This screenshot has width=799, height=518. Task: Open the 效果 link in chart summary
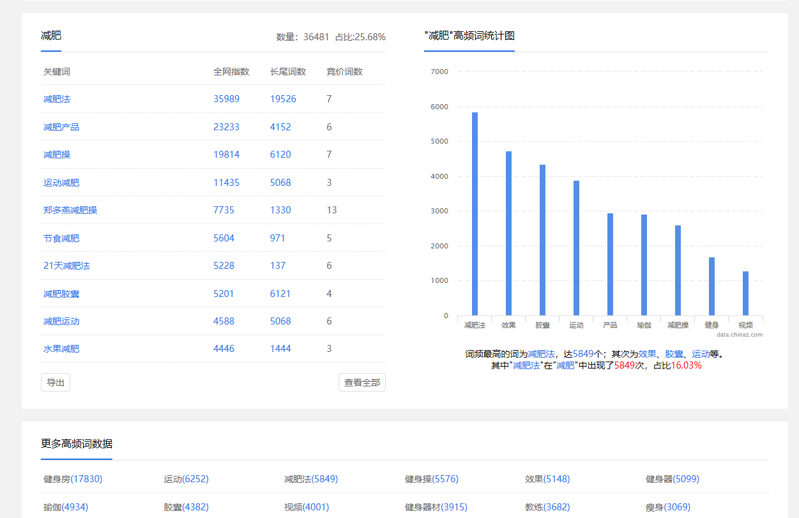tap(647, 354)
